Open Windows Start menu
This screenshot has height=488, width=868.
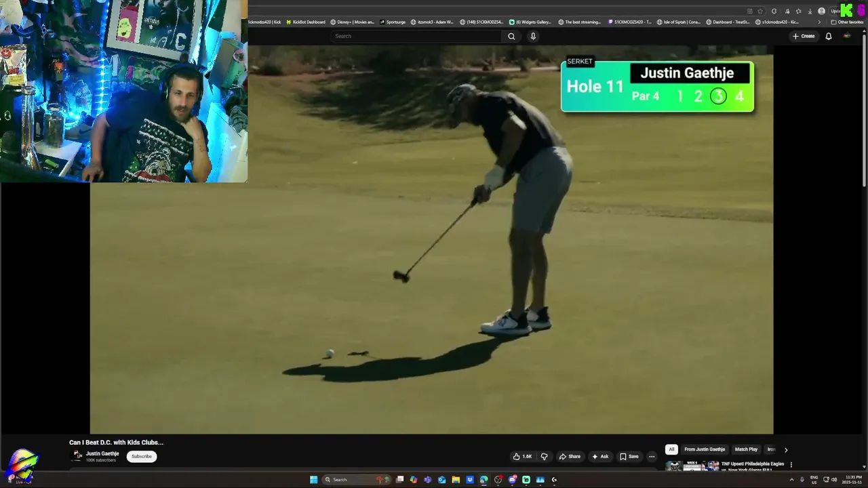313,479
